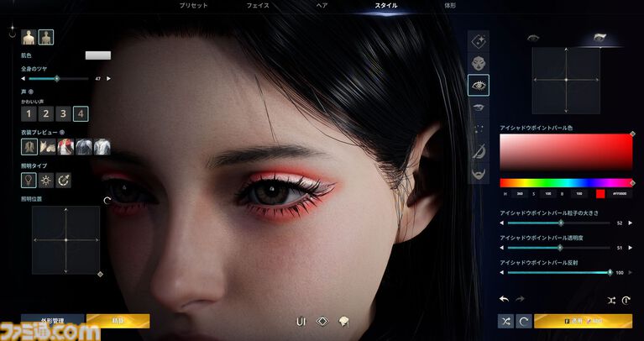Click the circular reset icon next to small shuffle
Image resolution: width=644 pixels, height=341 pixels.
pos(626,301)
